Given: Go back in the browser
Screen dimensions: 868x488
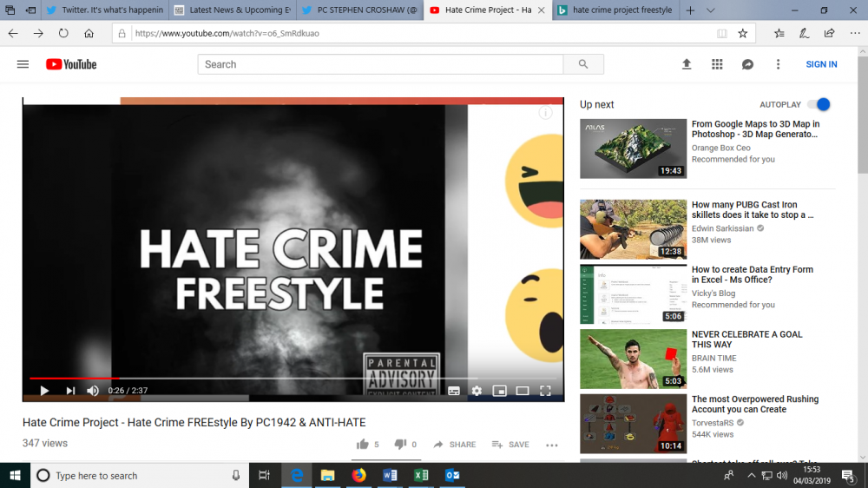Looking at the screenshot, I should point(13,33).
